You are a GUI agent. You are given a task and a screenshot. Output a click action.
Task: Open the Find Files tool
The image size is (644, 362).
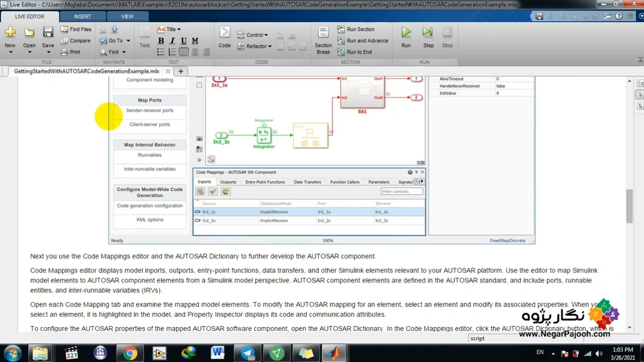pyautogui.click(x=76, y=29)
